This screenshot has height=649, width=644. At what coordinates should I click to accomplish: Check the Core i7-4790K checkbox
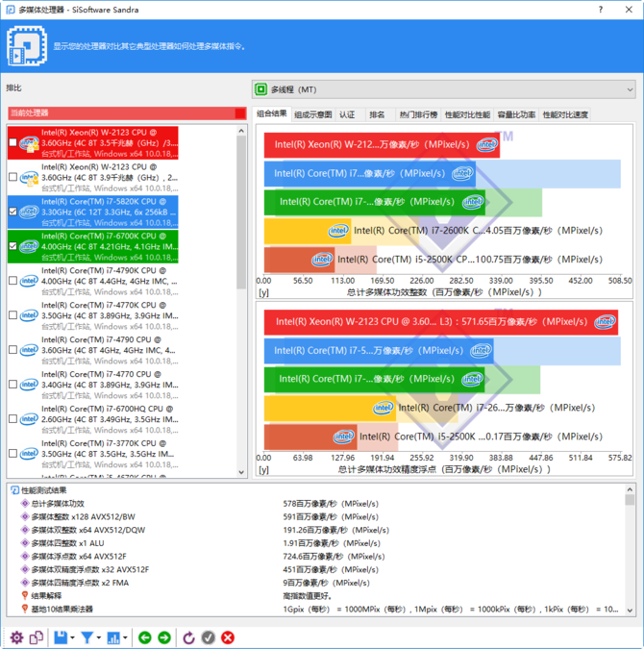pos(12,281)
